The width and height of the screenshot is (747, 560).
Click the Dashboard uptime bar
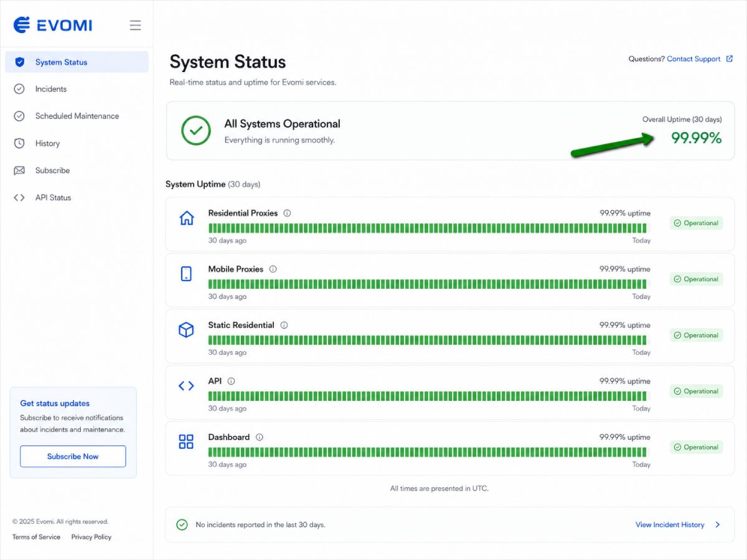428,452
